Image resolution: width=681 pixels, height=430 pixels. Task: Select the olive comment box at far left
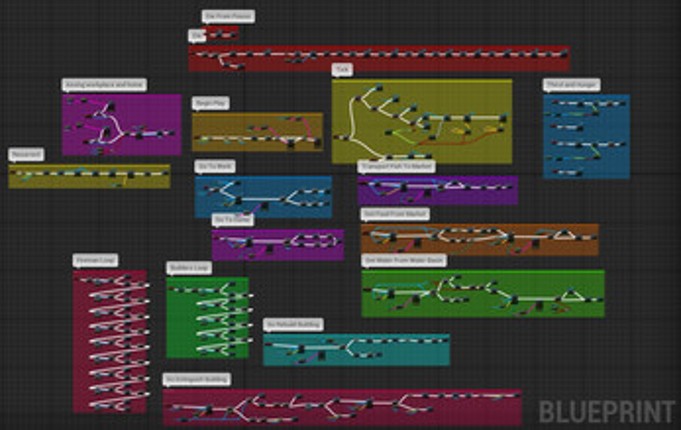[89, 176]
